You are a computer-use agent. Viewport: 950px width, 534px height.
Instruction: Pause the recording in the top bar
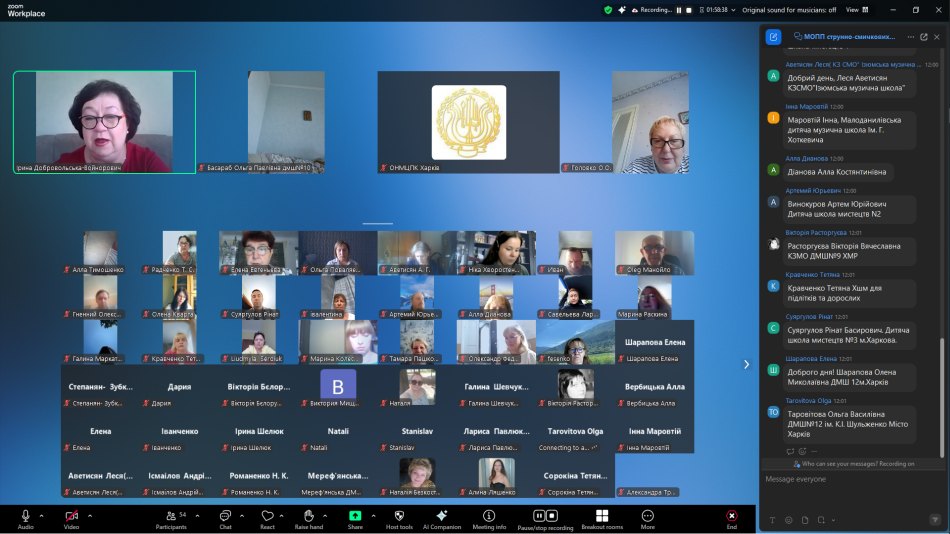pos(678,10)
